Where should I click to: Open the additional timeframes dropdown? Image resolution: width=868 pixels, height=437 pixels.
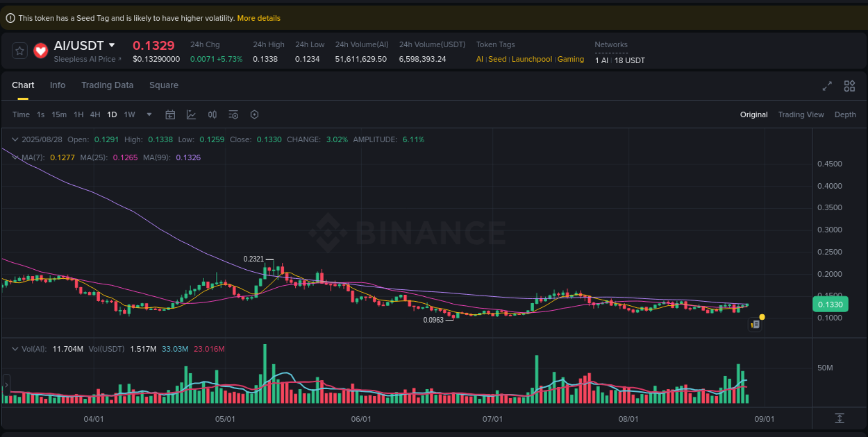(x=148, y=114)
